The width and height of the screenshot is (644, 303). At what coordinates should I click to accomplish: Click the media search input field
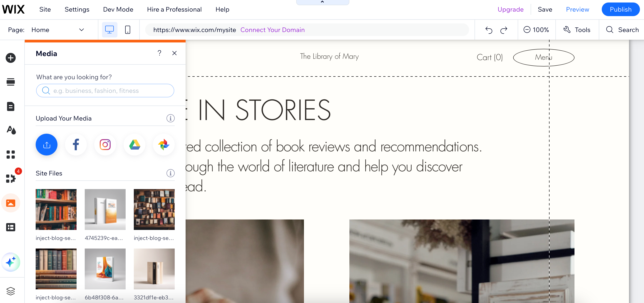point(105,90)
